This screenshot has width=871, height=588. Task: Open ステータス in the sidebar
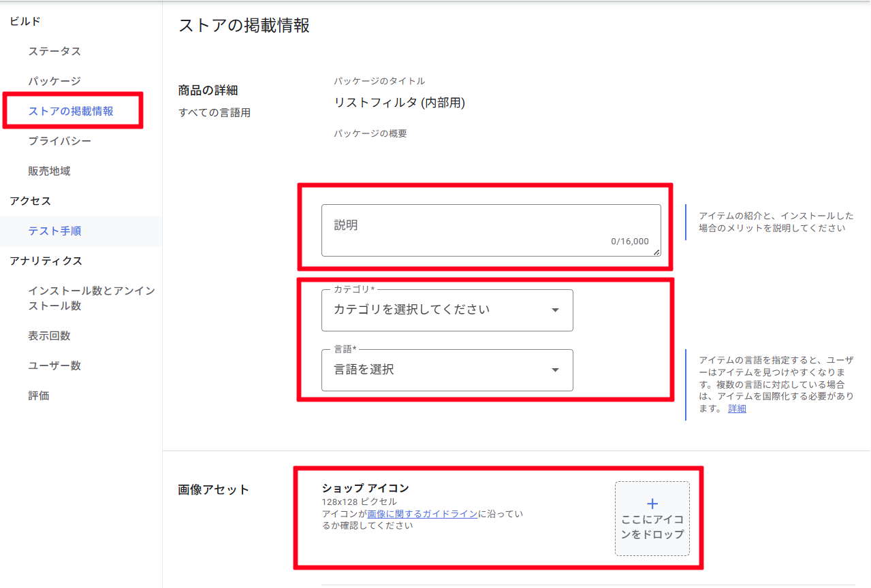pyautogui.click(x=54, y=51)
